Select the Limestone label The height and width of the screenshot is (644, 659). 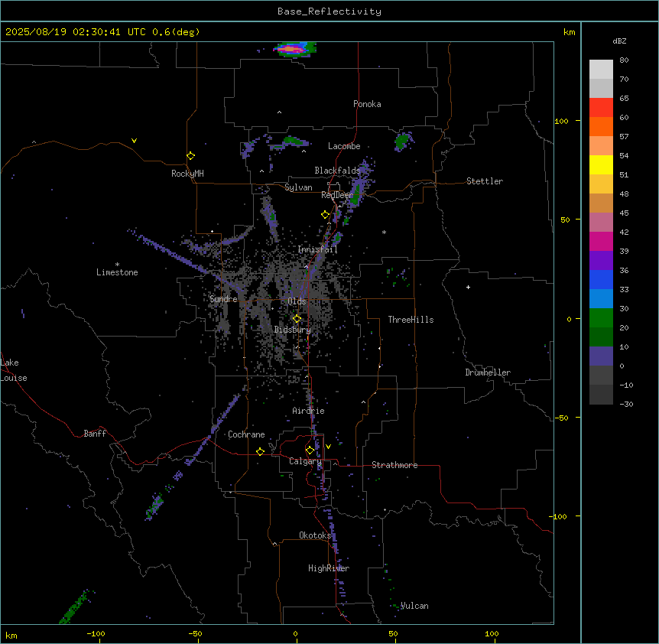(x=117, y=272)
